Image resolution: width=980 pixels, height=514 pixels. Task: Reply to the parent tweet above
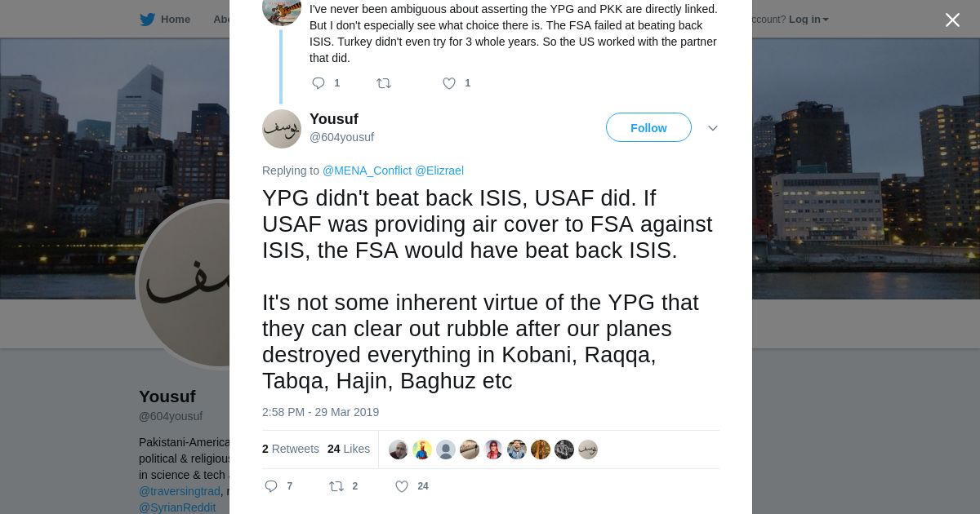319,83
